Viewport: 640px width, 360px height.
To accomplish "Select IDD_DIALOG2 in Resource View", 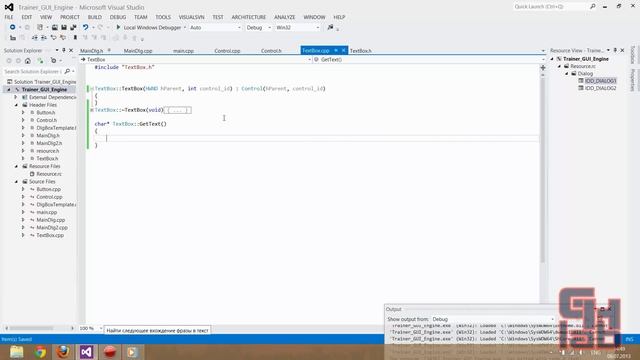I will tap(600, 88).
